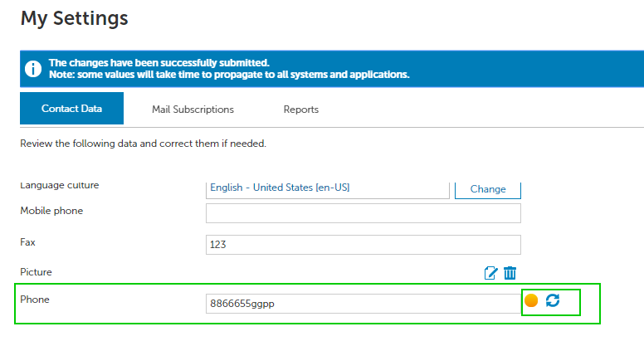Click the My Settings page heading
Viewport: 644px width, 346px height.
[x=75, y=19]
